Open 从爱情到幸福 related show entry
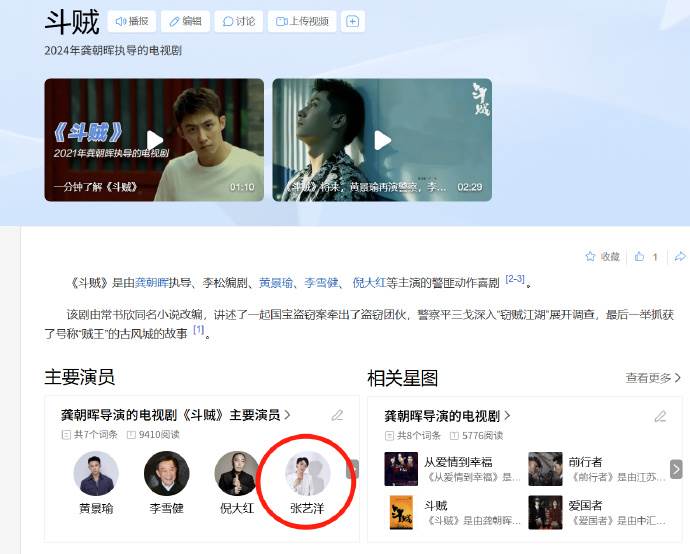Screen dimensions: 690x554 [452, 469]
